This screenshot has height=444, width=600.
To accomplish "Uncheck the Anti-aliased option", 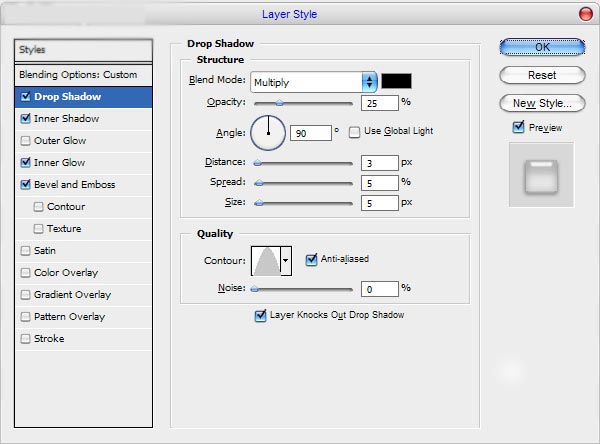I will tap(311, 259).
